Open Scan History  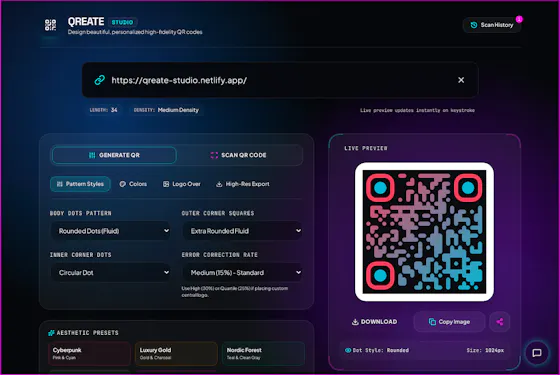click(492, 25)
